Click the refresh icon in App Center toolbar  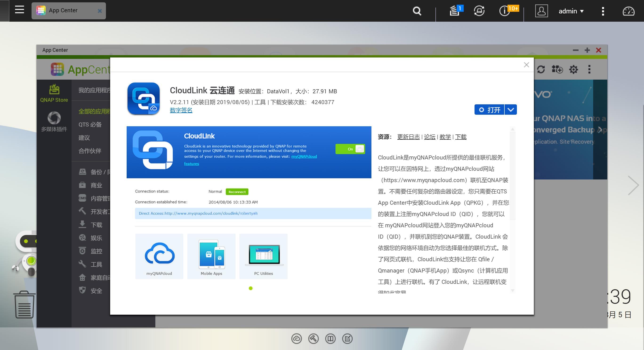point(541,69)
